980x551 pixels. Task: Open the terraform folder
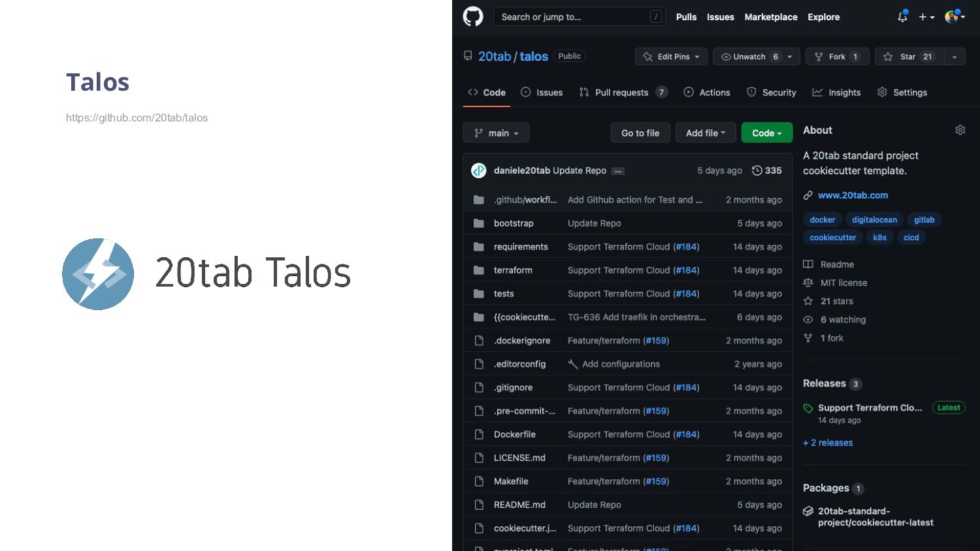pos(513,270)
